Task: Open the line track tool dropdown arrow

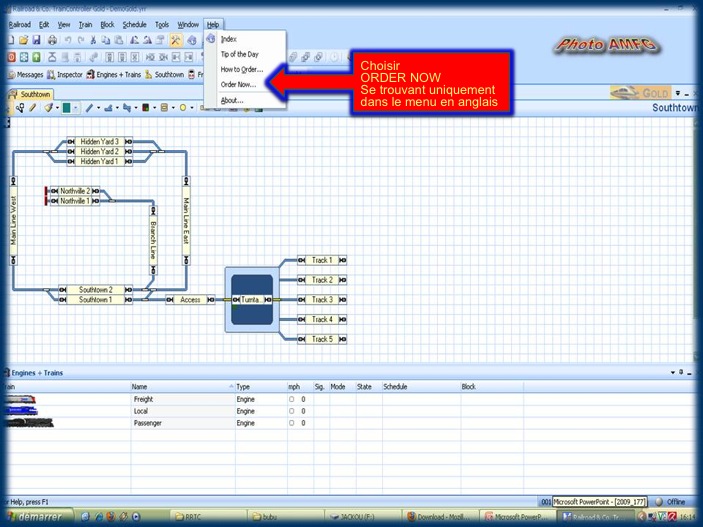Action: (98, 108)
